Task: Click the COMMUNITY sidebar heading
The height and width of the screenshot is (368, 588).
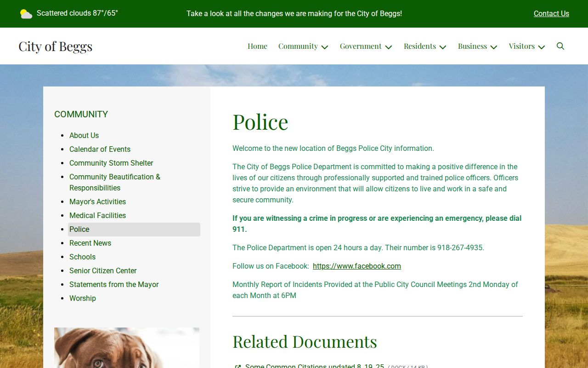Action: pyautogui.click(x=81, y=114)
